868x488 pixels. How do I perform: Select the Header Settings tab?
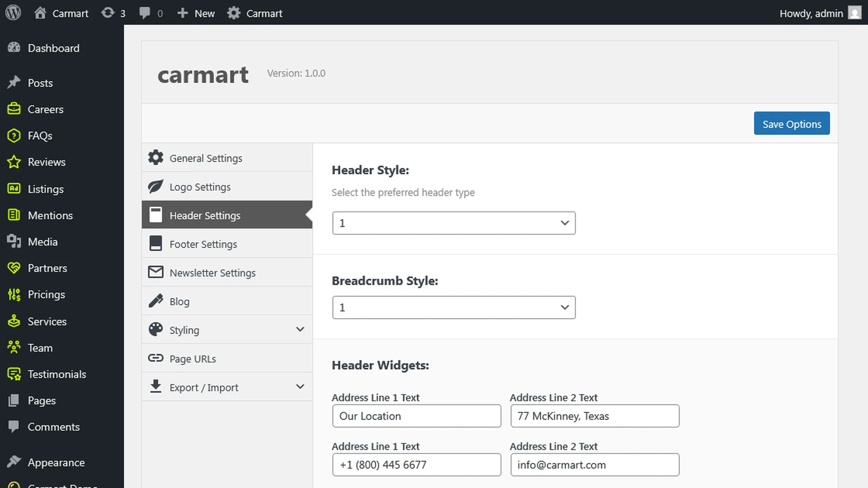[x=227, y=215]
